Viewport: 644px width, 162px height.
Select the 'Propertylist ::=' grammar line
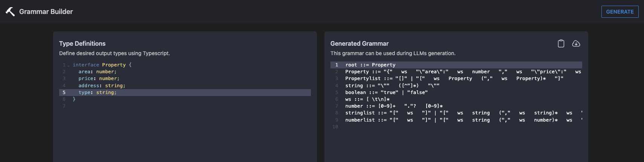pos(454,79)
